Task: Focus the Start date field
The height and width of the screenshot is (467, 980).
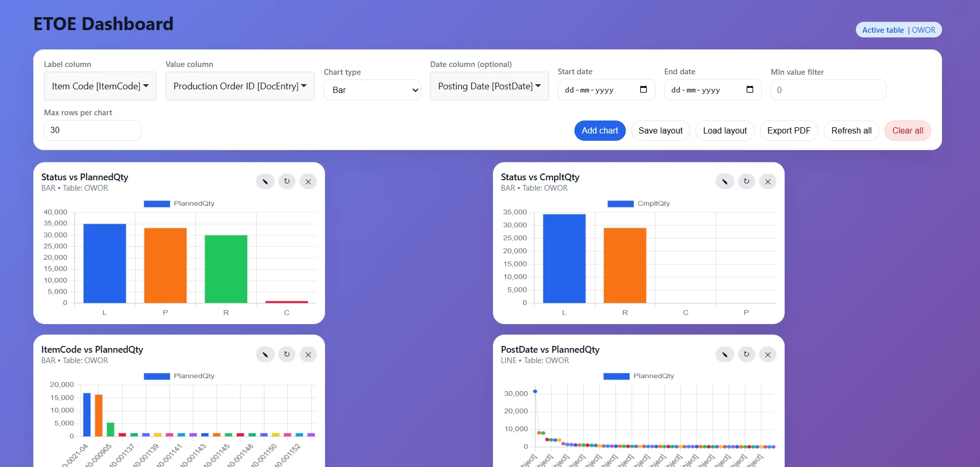Action: 607,90
